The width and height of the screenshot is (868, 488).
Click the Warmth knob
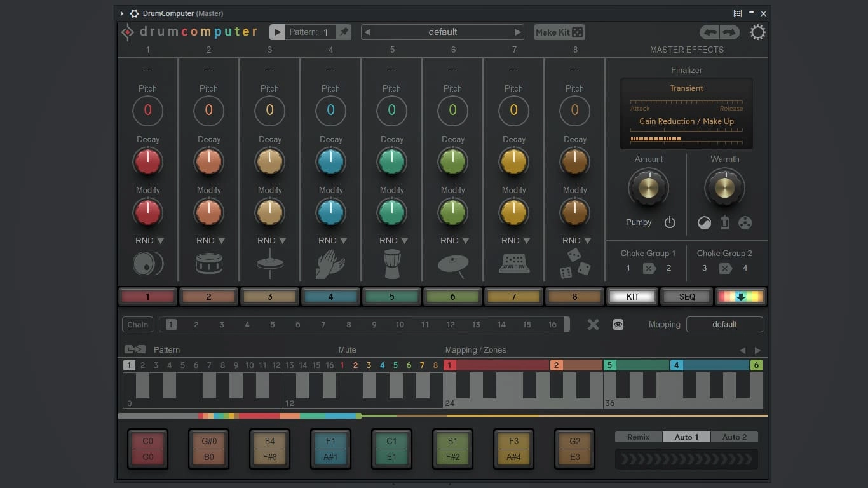(x=724, y=187)
